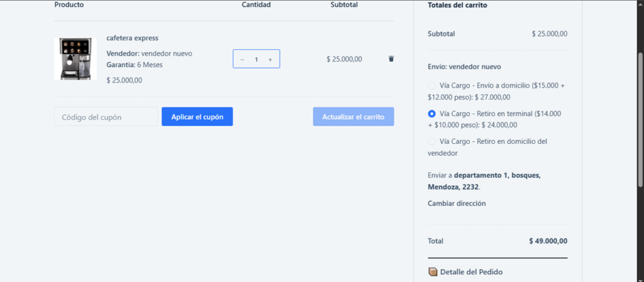Click the Código del cupón field
The width and height of the screenshot is (644, 282).
click(106, 117)
